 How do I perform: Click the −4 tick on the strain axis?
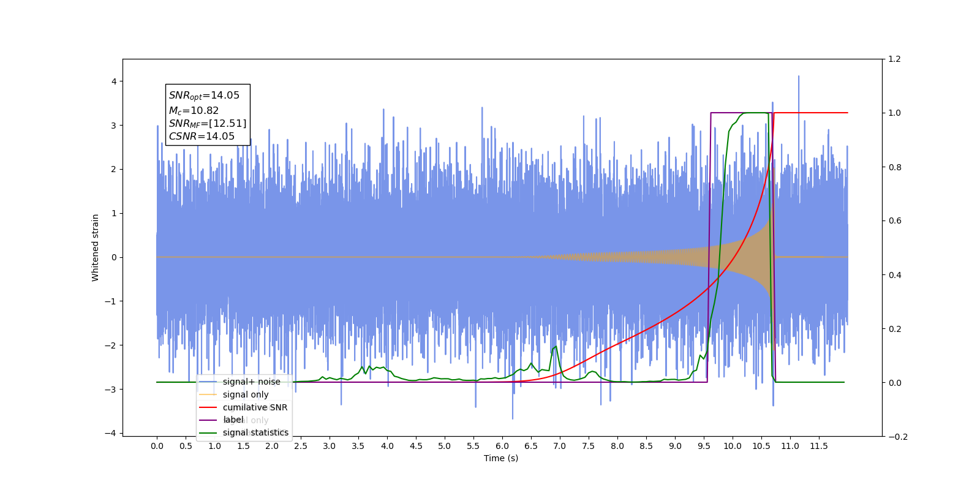(x=111, y=434)
